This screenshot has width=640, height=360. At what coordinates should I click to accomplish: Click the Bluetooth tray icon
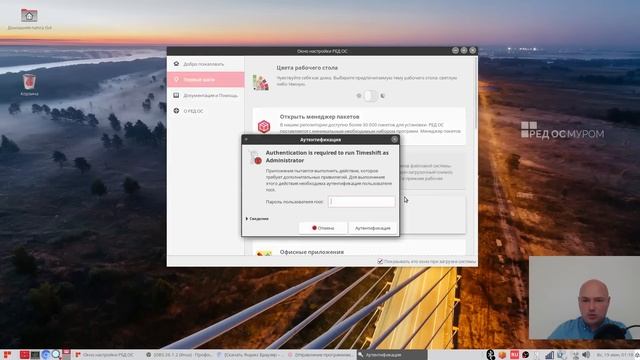pyautogui.click(x=491, y=355)
